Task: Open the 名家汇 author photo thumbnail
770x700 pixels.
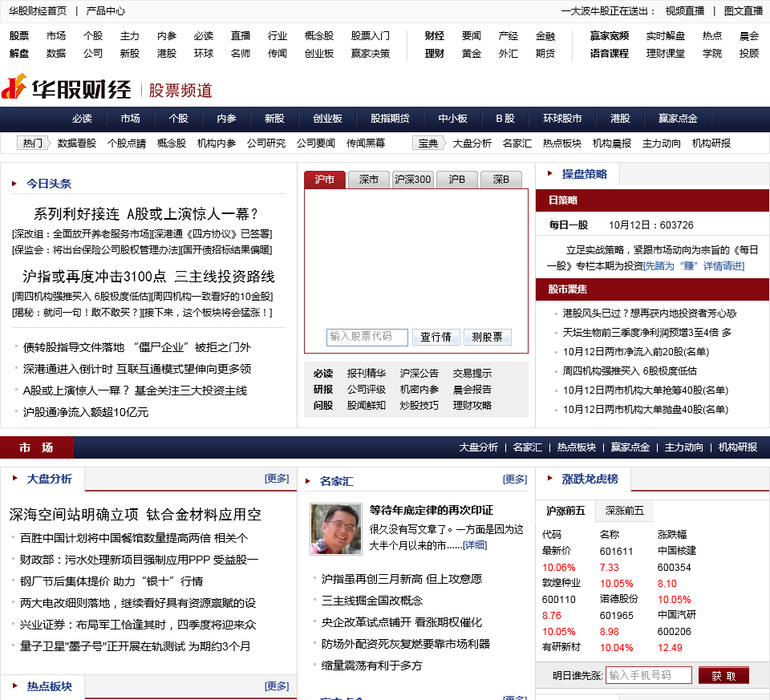Action: click(336, 528)
